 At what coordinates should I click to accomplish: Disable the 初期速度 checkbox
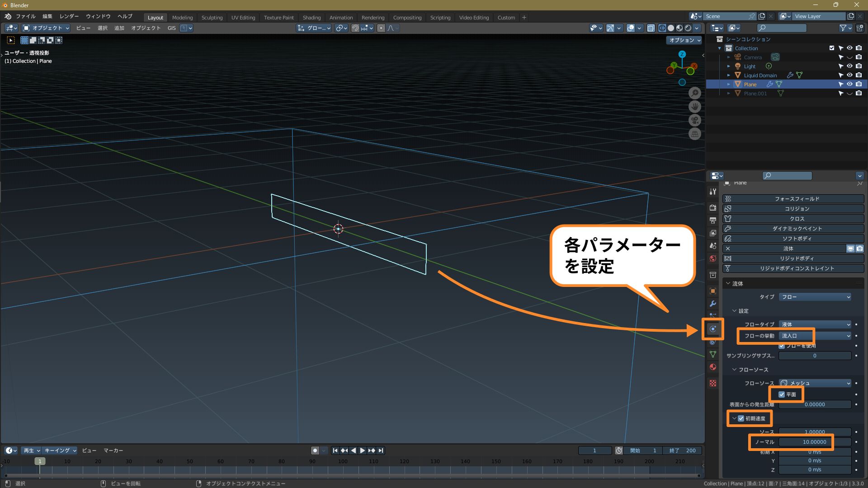click(x=741, y=418)
